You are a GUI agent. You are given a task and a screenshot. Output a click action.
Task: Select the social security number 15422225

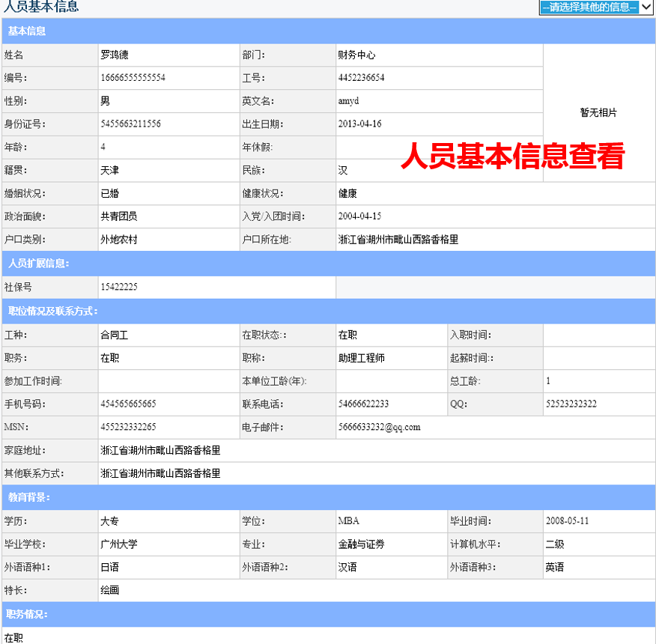124,287
